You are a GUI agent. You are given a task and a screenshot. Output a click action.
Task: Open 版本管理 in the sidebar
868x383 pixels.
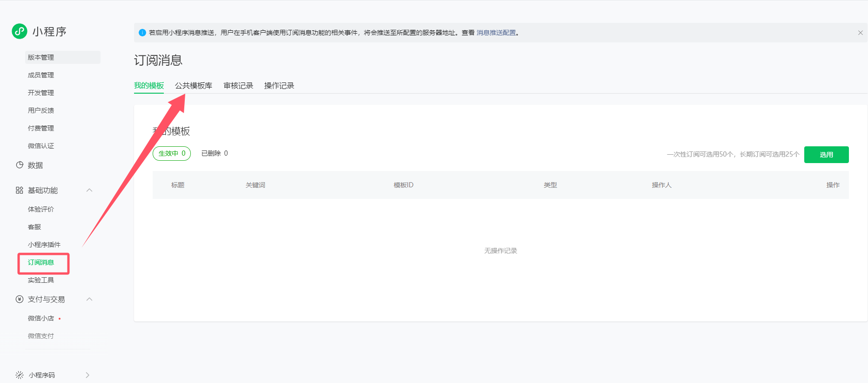[x=41, y=57]
